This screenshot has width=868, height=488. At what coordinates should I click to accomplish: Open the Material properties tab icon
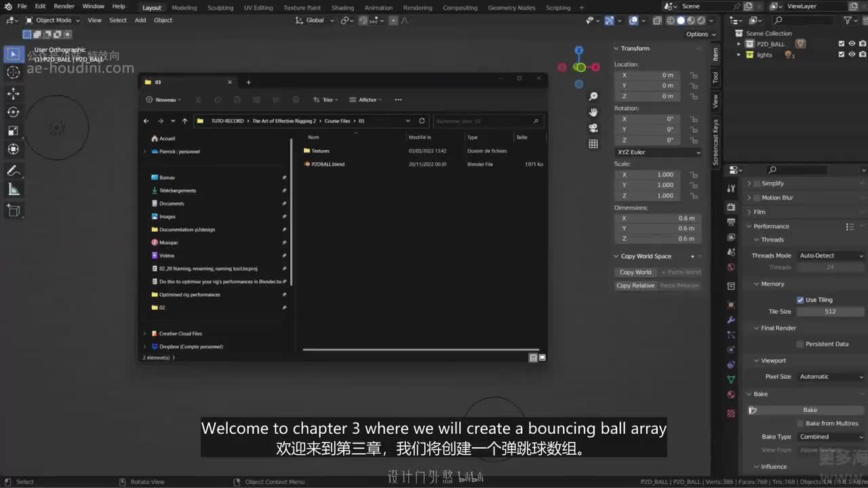pyautogui.click(x=731, y=394)
